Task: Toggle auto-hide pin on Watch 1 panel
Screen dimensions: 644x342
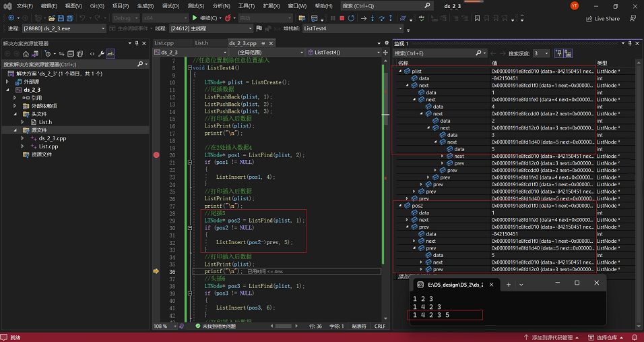Action: click(x=629, y=43)
